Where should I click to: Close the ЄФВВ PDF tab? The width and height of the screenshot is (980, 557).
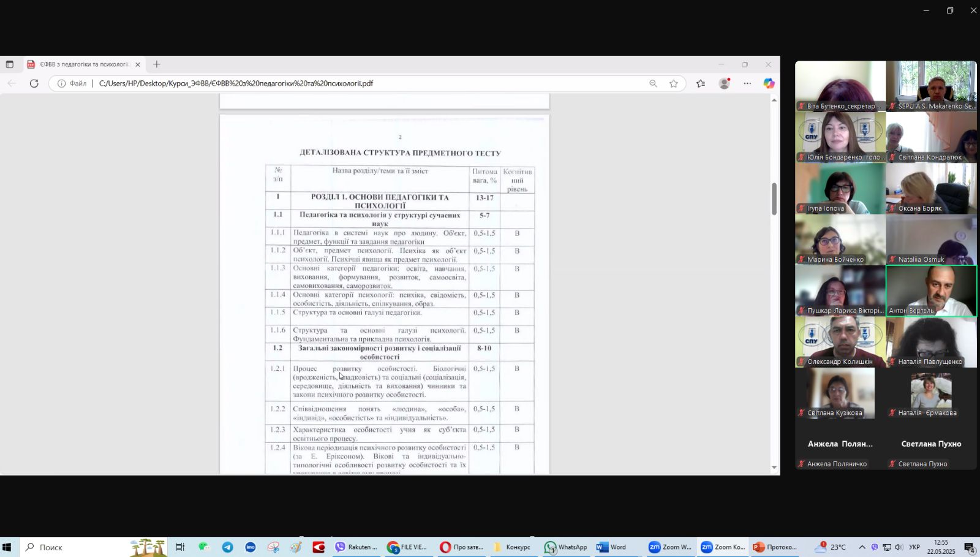[x=138, y=64]
